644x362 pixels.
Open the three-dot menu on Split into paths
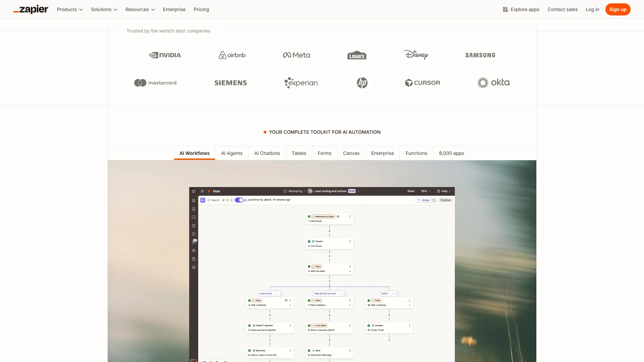[x=350, y=266]
